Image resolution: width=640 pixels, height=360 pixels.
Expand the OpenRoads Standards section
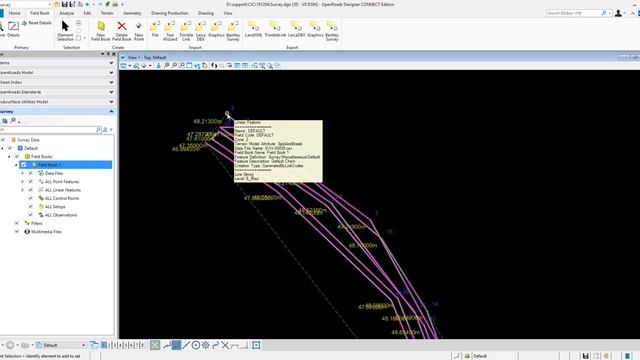click(x=111, y=92)
